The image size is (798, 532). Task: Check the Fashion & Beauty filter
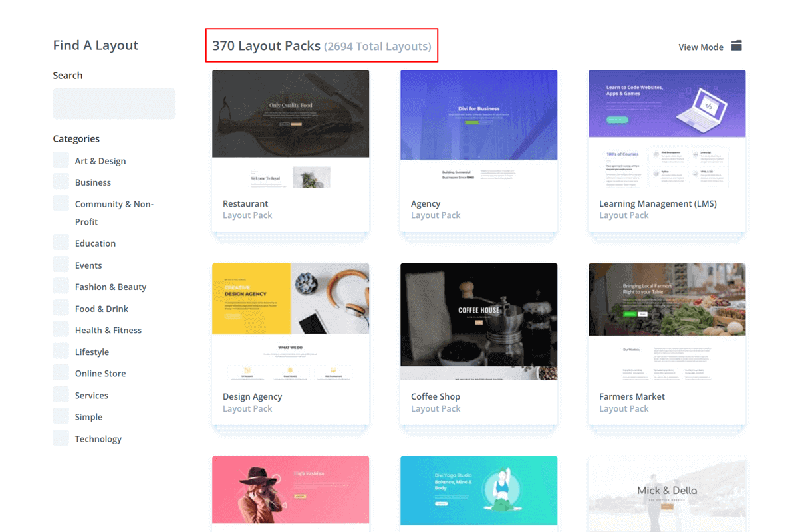(x=61, y=285)
